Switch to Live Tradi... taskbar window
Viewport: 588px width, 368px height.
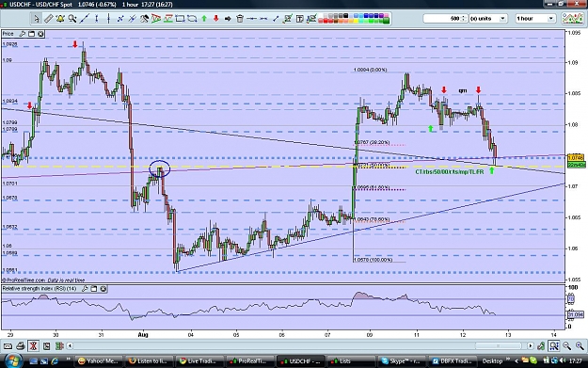click(x=199, y=361)
